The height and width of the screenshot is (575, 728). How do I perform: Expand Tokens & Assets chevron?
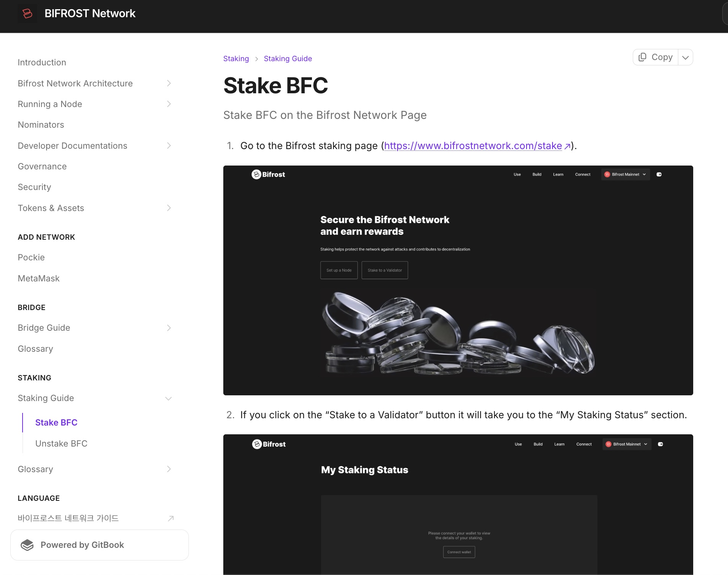pyautogui.click(x=169, y=208)
